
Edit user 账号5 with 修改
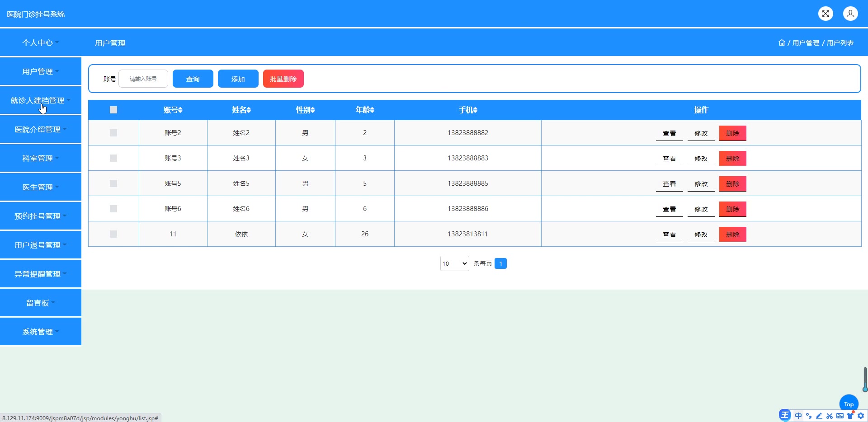pyautogui.click(x=701, y=184)
